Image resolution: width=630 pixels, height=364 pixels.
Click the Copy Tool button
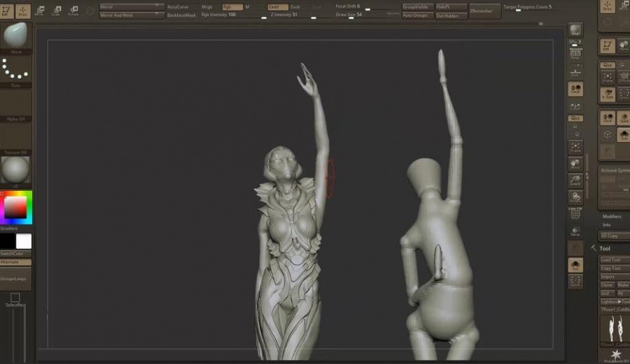pyautogui.click(x=615, y=268)
